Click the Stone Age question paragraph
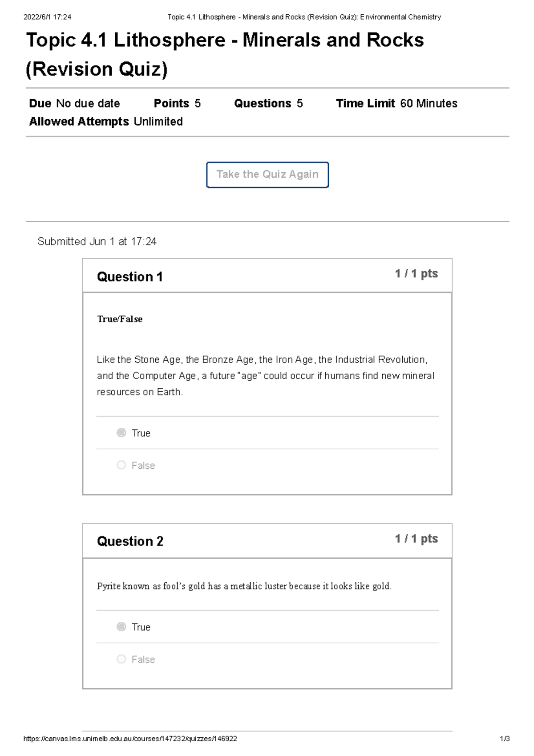Screen dimensions: 534x756 click(x=265, y=376)
